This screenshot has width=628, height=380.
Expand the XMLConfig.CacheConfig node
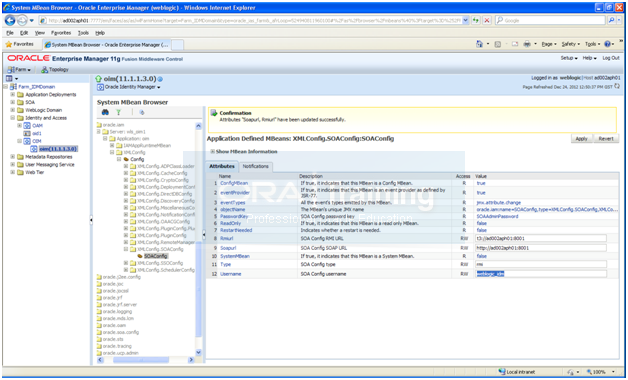click(126, 173)
